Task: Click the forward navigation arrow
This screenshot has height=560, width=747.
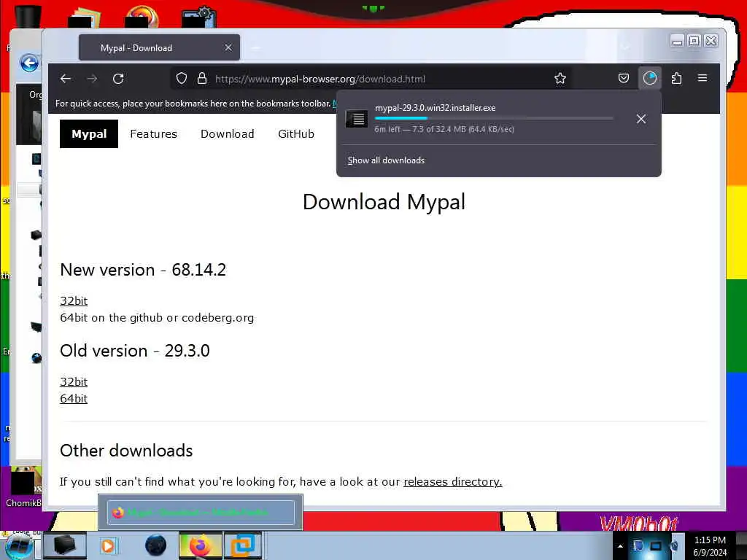Action: click(x=93, y=79)
